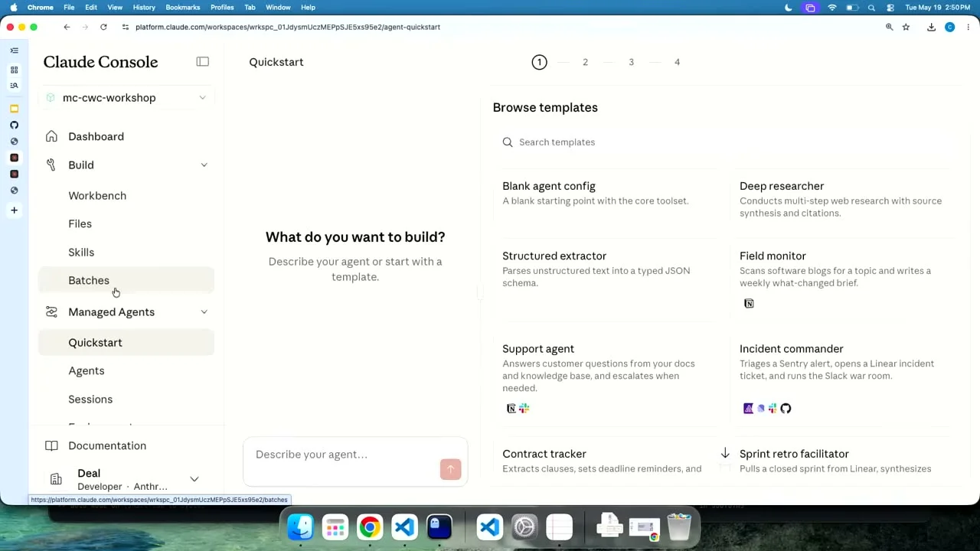
Task: Bookmark this page with the star icon
Action: pos(906,27)
